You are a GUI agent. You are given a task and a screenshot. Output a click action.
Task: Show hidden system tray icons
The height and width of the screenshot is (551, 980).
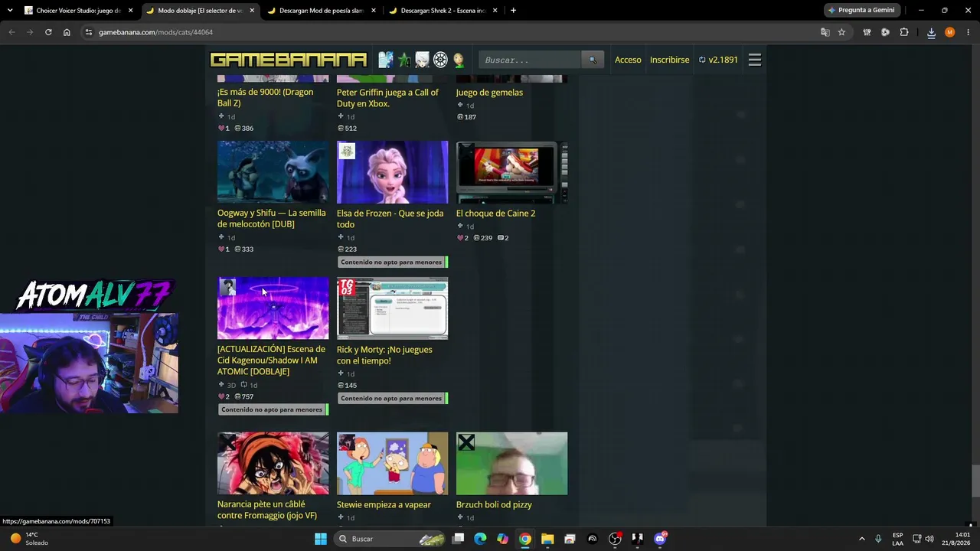coord(861,539)
